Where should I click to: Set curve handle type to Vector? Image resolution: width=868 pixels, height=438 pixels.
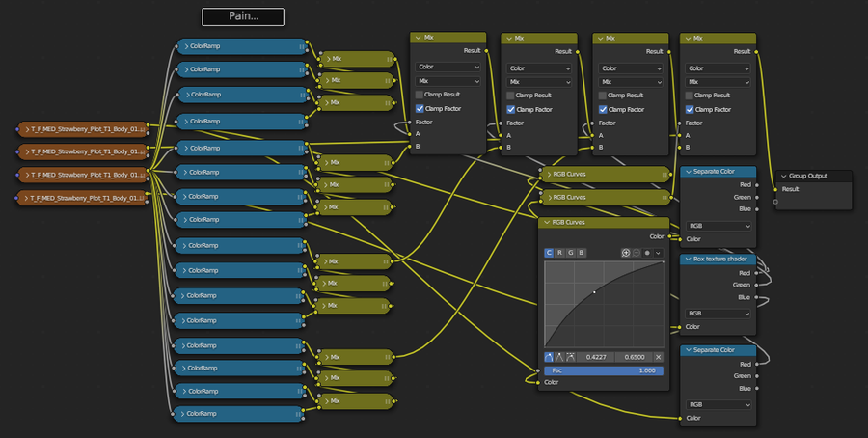click(x=560, y=357)
